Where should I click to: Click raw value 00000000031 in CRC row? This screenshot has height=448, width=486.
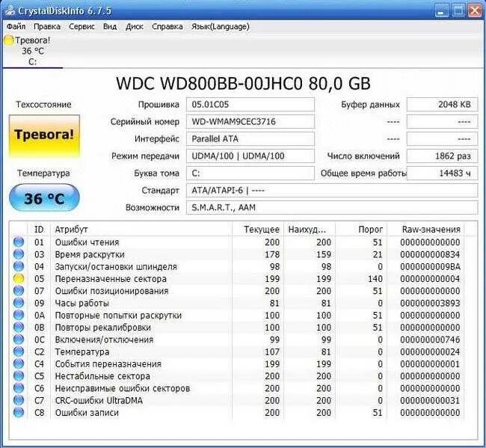(x=430, y=401)
